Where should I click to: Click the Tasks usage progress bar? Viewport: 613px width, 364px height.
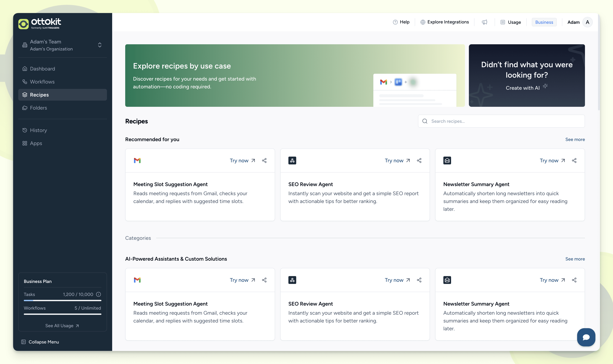click(62, 300)
